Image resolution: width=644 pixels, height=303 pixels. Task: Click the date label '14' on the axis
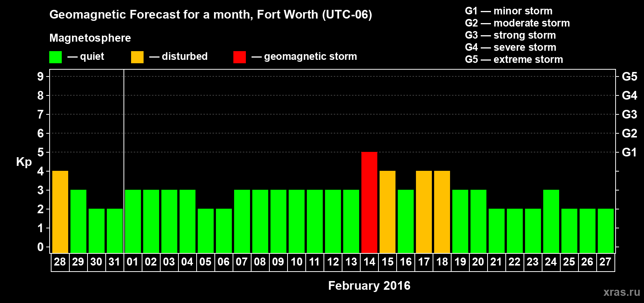pyautogui.click(x=369, y=262)
